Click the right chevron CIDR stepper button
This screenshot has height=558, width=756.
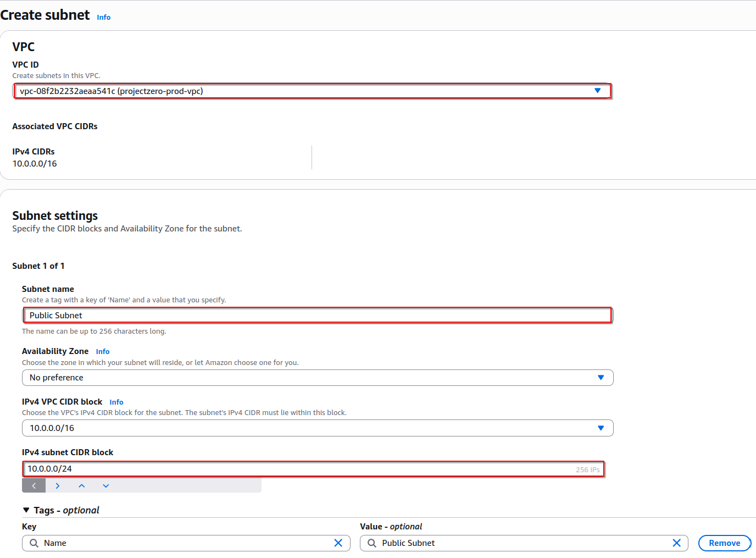pyautogui.click(x=58, y=486)
